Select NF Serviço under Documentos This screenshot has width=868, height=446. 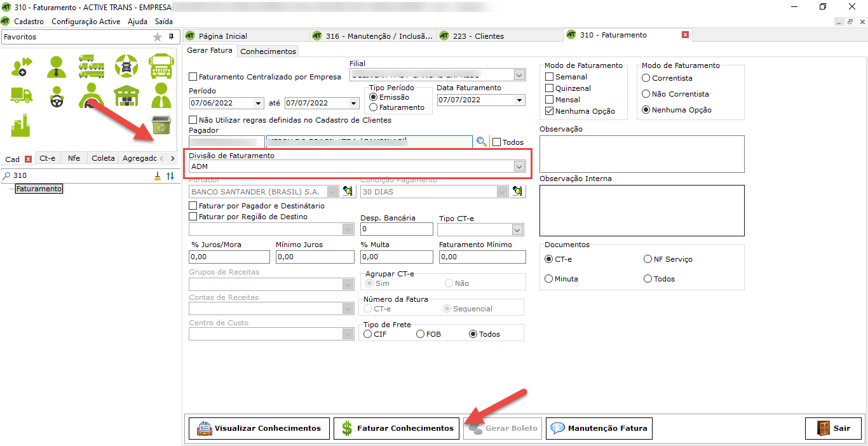click(x=648, y=259)
